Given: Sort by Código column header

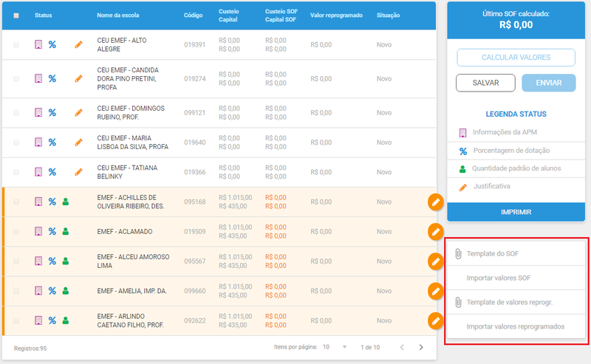Looking at the screenshot, I should click(193, 15).
